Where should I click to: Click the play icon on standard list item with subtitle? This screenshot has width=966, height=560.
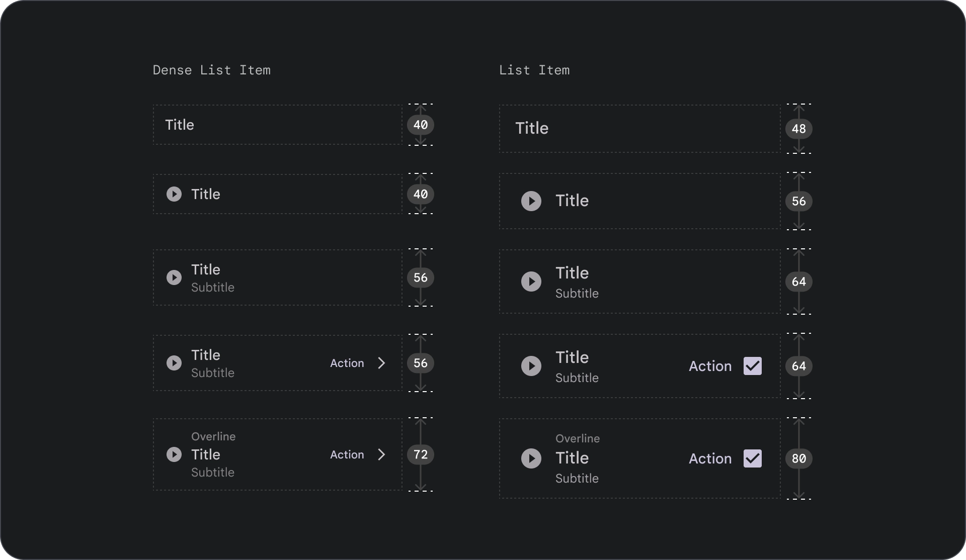(532, 282)
